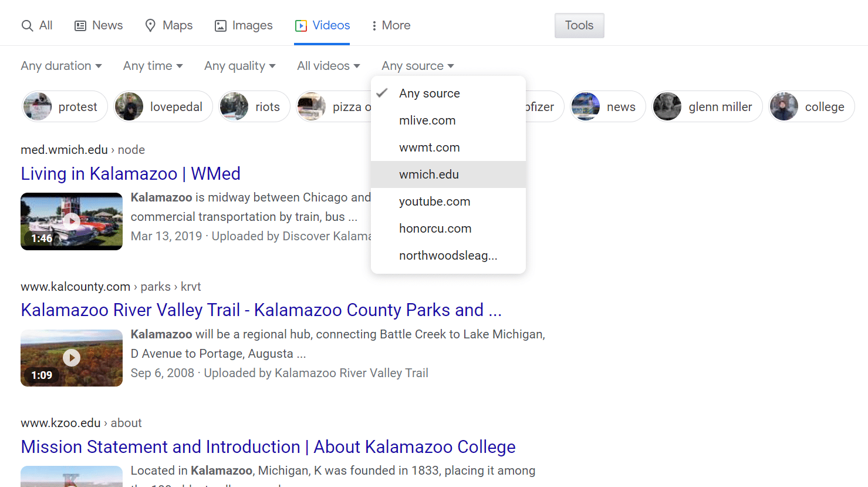Viewport: 868px width, 487px height.
Task: Select wmich.edu from the source menu
Action: 429,174
